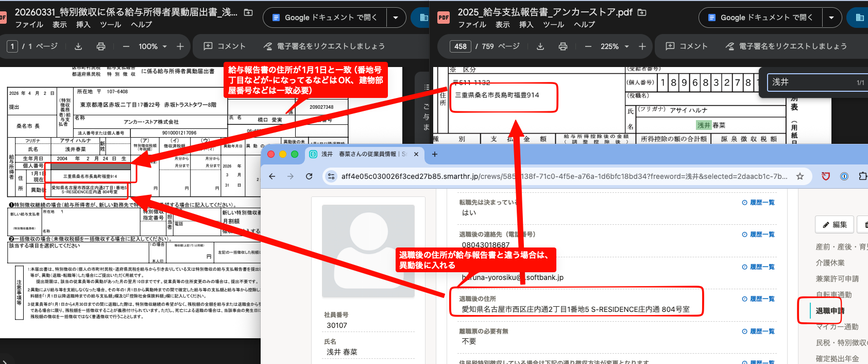Zoom out in the right 225% PDF viewer
Image resolution: width=868 pixels, height=364 pixels.
588,46
